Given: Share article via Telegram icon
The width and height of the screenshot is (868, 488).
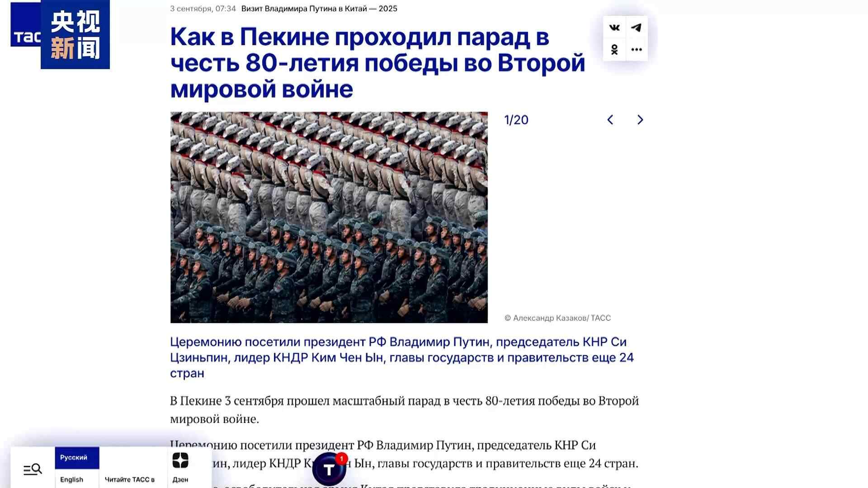Looking at the screenshot, I should [637, 28].
